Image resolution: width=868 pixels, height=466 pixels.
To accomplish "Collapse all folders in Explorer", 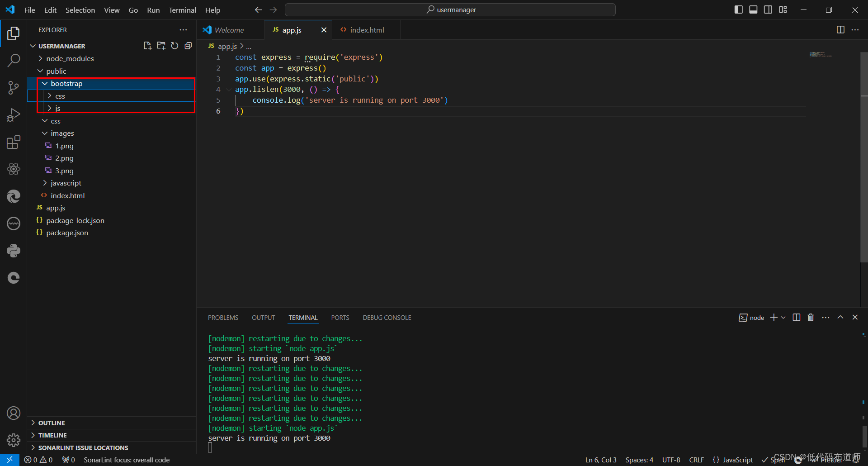I will pos(188,46).
